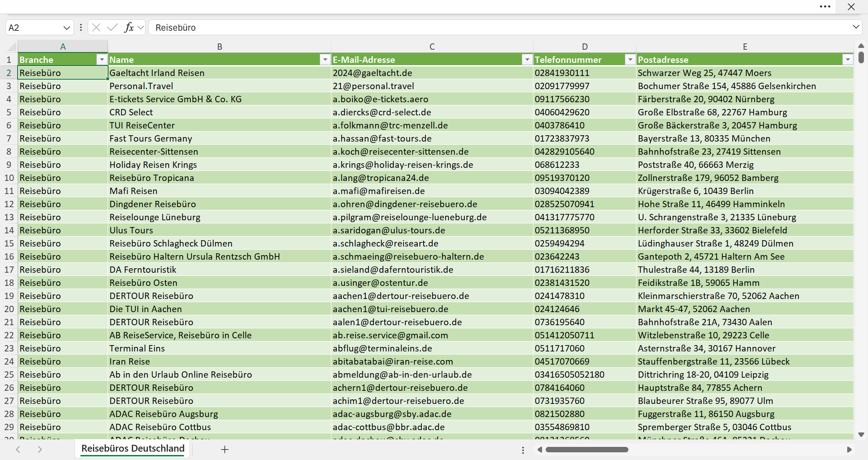Click the cell Terminal Eins

pyautogui.click(x=220, y=348)
